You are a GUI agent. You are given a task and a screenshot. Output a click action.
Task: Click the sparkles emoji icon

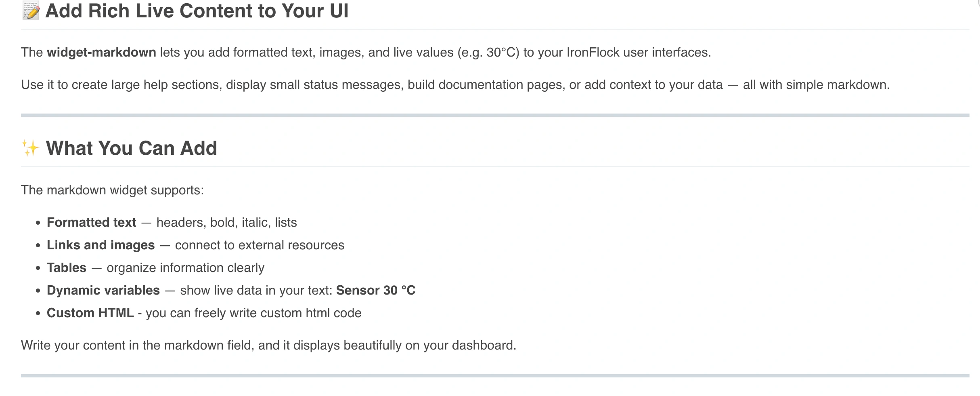click(30, 148)
